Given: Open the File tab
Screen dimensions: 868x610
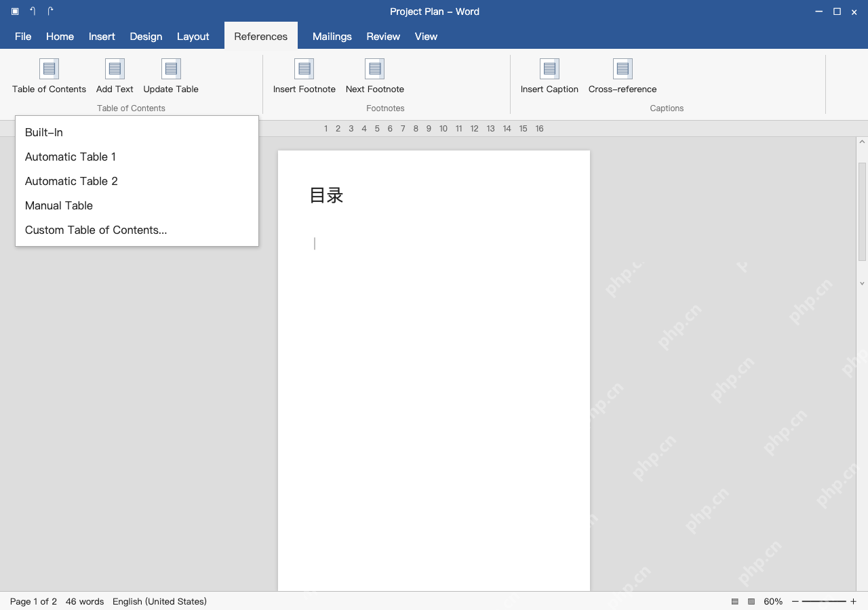Looking at the screenshot, I should click(x=23, y=37).
